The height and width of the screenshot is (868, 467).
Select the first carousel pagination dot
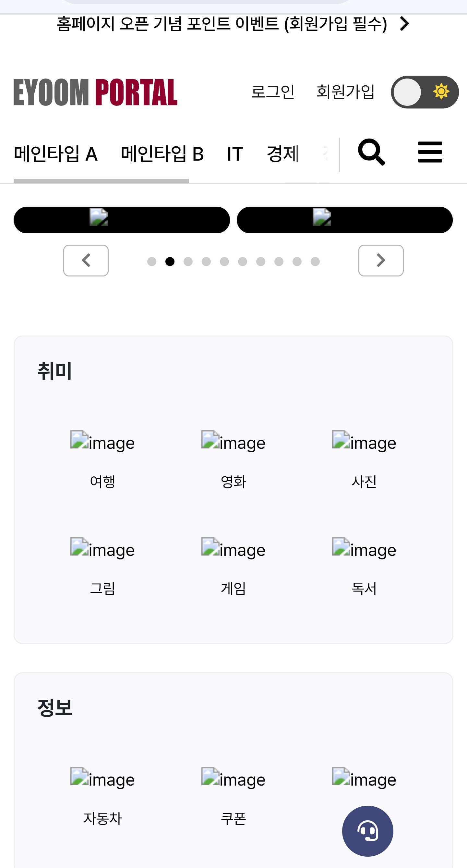click(152, 262)
